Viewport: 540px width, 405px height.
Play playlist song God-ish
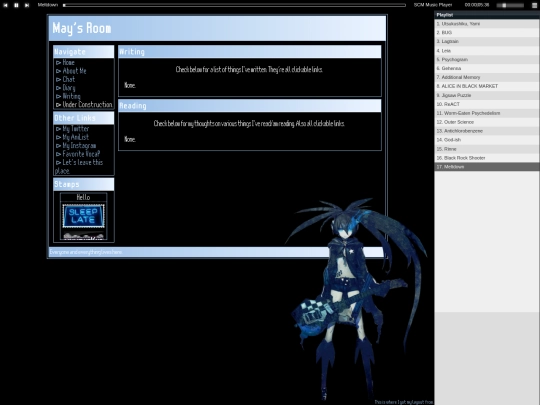(487, 140)
